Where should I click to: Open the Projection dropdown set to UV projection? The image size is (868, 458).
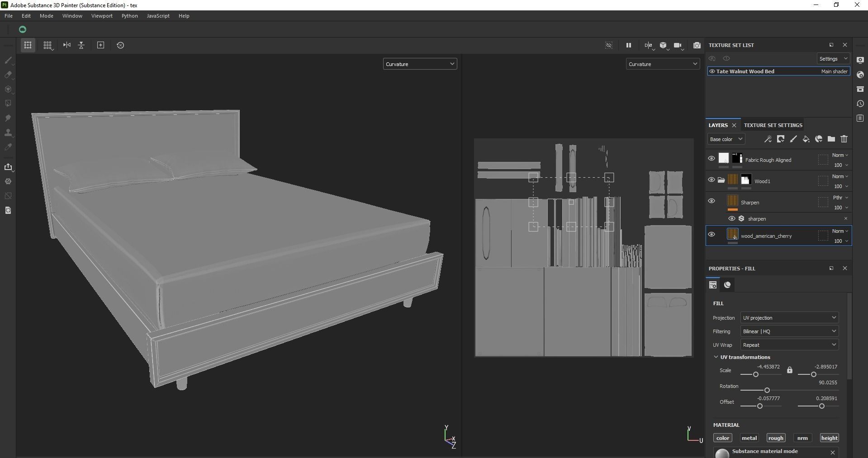(x=789, y=318)
